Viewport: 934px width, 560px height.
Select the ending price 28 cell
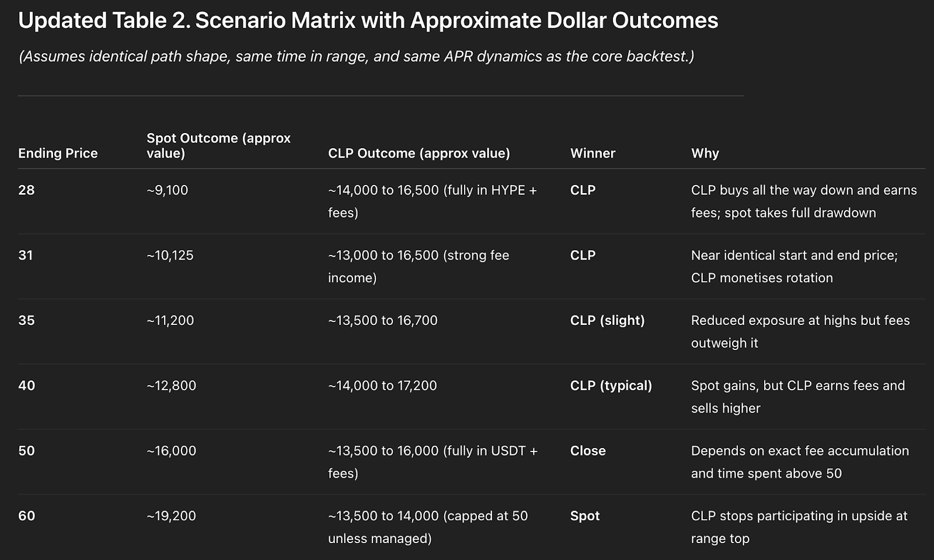tap(26, 190)
